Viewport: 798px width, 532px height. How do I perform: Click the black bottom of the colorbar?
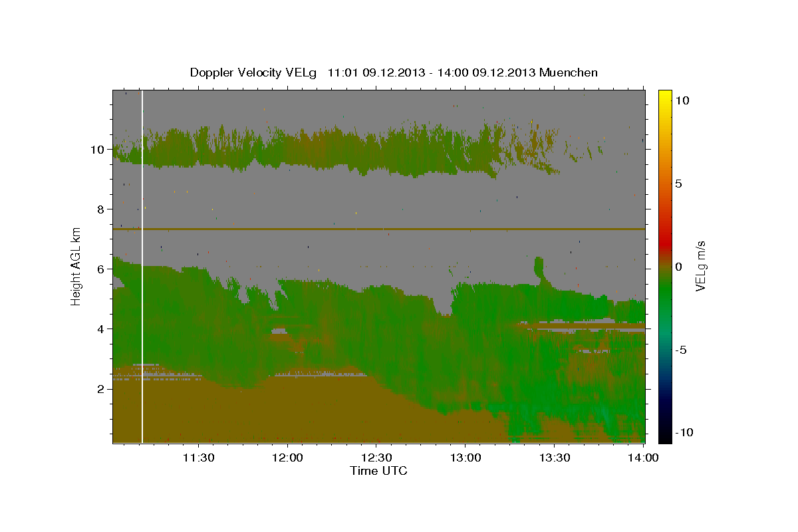pos(665,438)
